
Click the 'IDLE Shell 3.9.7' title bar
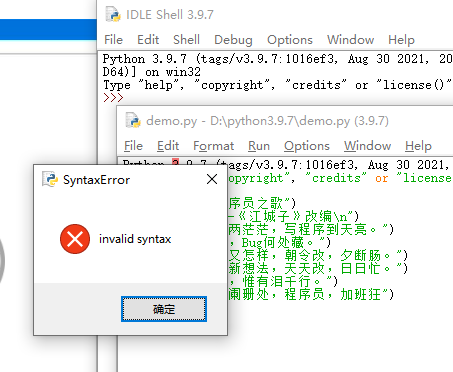coord(170,15)
